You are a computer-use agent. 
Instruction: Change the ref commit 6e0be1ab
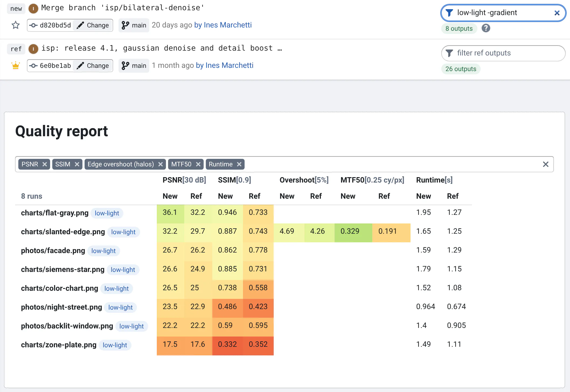(x=93, y=66)
